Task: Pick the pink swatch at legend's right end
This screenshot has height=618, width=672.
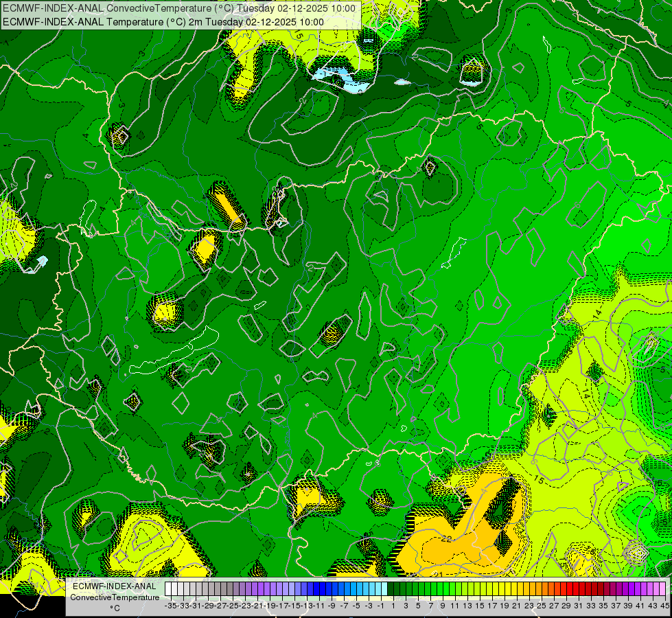Action: point(662,588)
